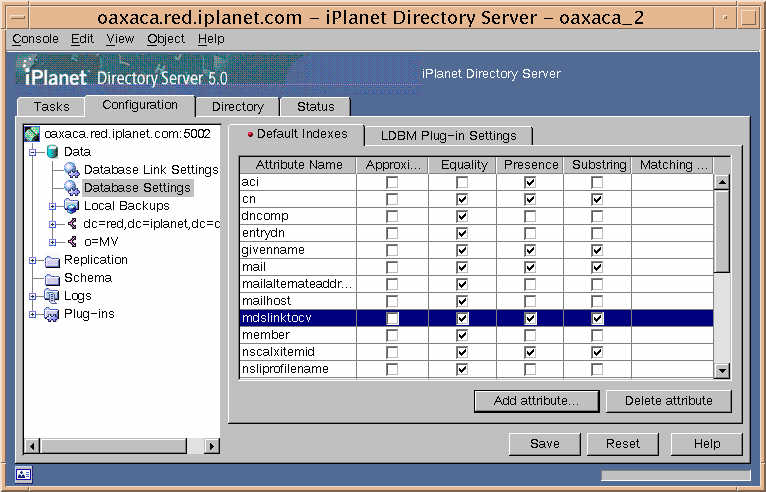Select the Schema tree item
Image resolution: width=766 pixels, height=492 pixels.
[88, 278]
